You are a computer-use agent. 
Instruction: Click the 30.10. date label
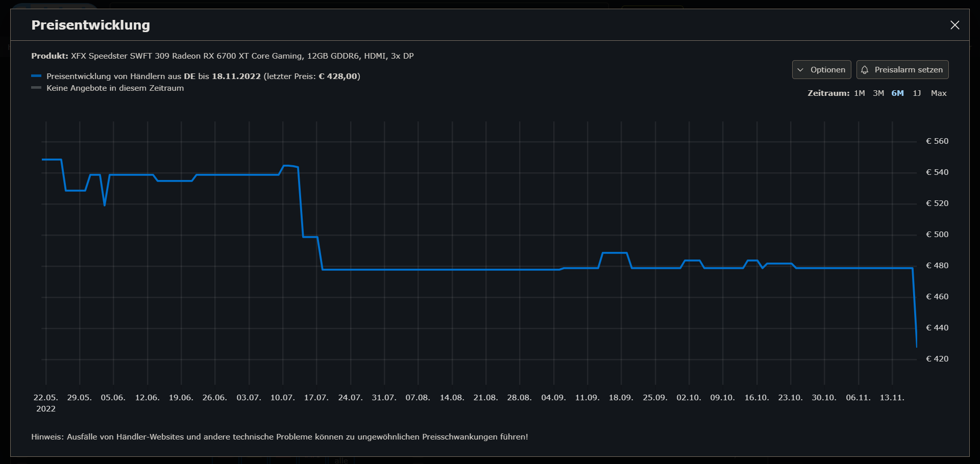[x=824, y=398]
